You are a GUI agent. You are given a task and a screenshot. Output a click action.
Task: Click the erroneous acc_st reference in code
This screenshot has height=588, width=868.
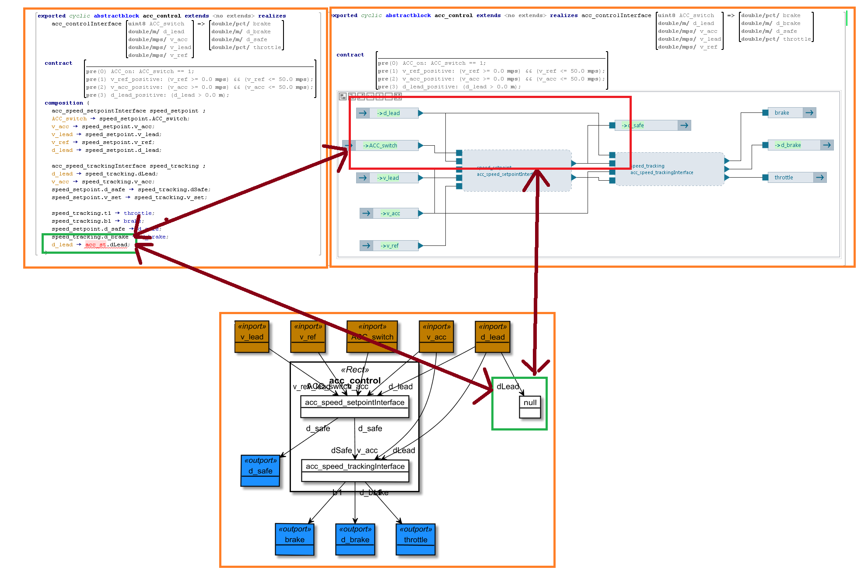click(x=96, y=245)
